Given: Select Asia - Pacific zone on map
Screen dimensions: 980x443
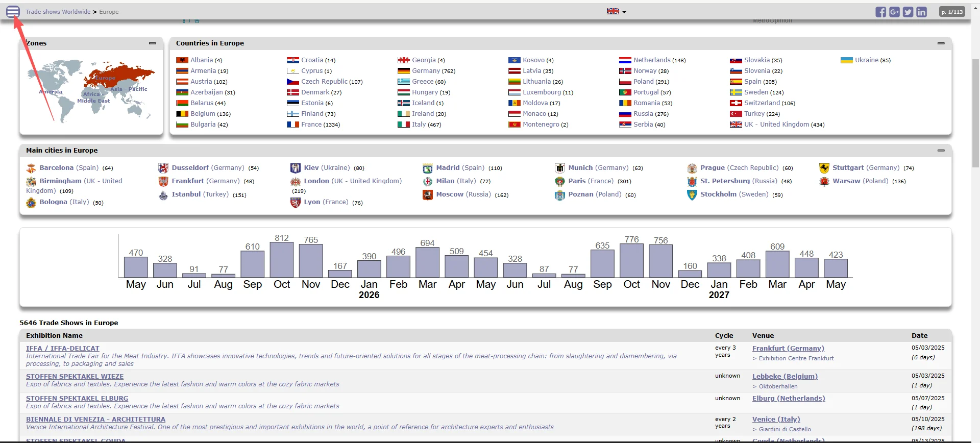Looking at the screenshot, I should (x=129, y=89).
